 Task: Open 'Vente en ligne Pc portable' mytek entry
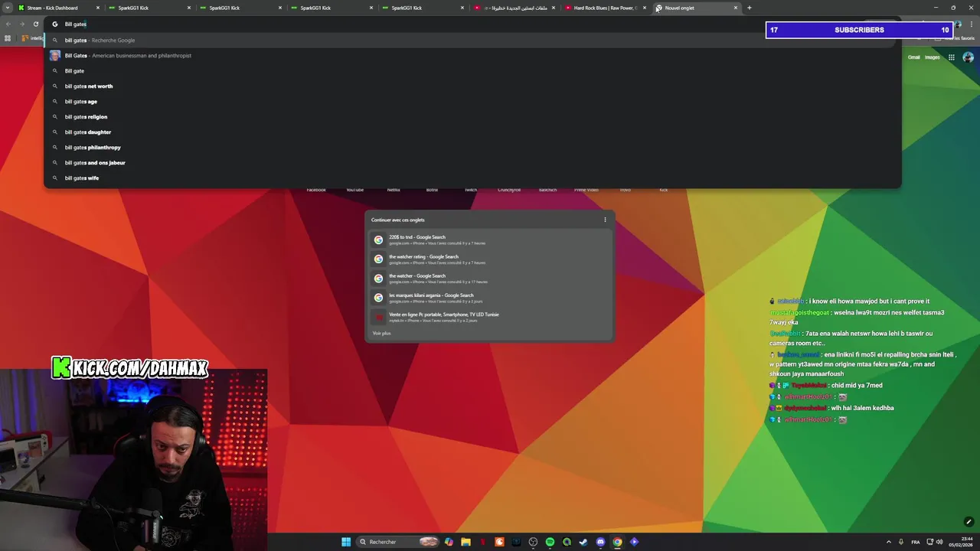489,317
